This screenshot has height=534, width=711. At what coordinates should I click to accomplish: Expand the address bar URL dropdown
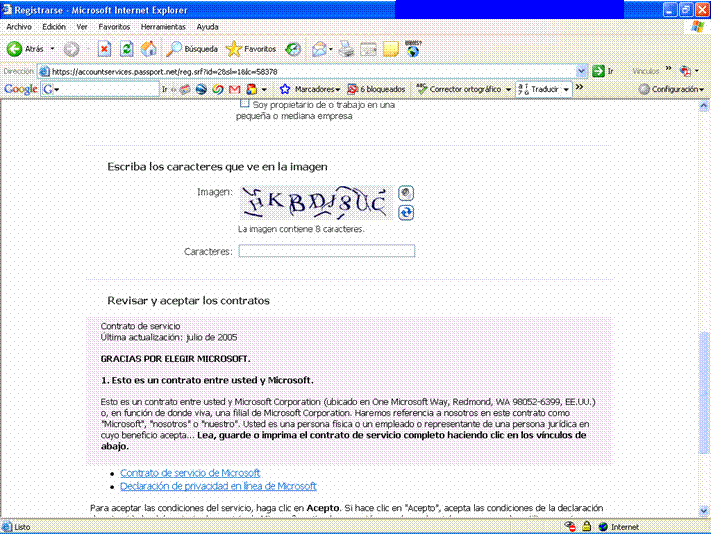(x=582, y=71)
